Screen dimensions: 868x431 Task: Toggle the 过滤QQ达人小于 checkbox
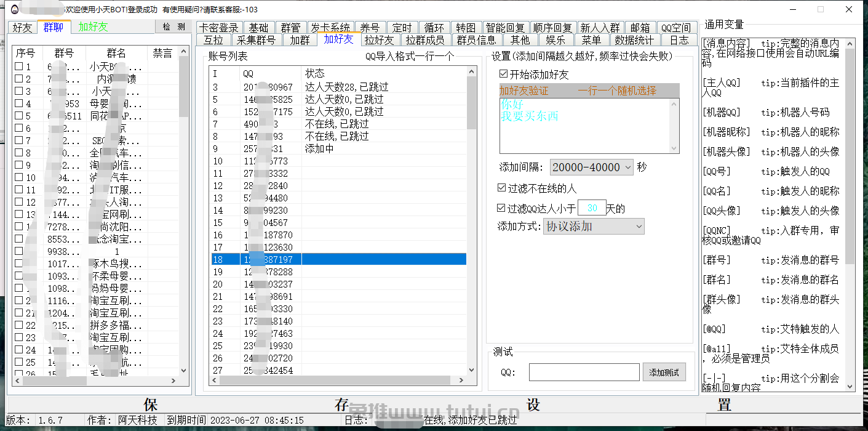501,209
